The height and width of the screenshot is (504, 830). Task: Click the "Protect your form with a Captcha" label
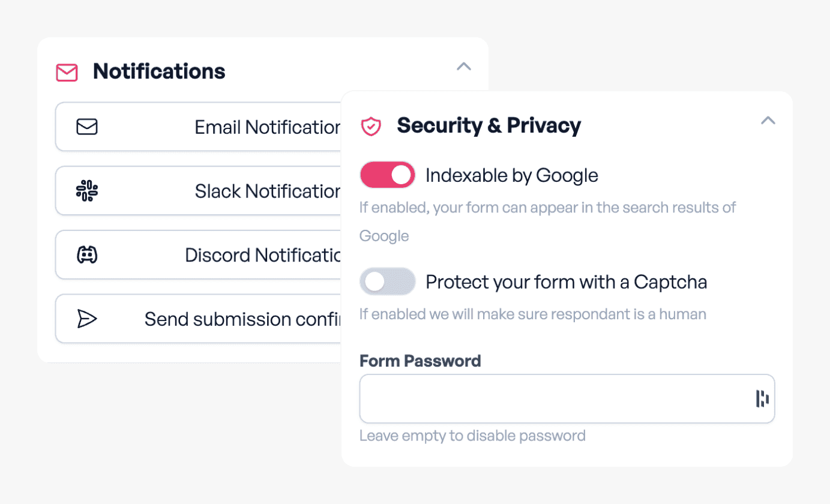pos(566,281)
